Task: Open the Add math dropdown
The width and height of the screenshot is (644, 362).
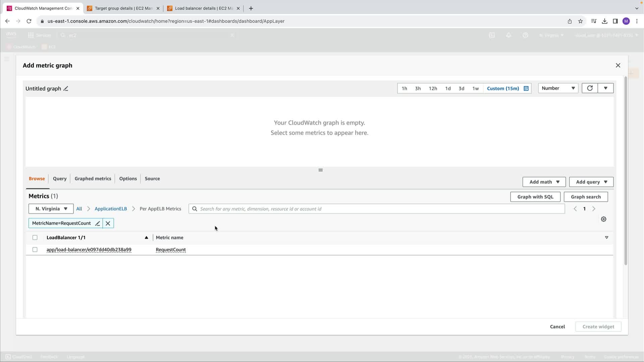Action: click(x=544, y=182)
